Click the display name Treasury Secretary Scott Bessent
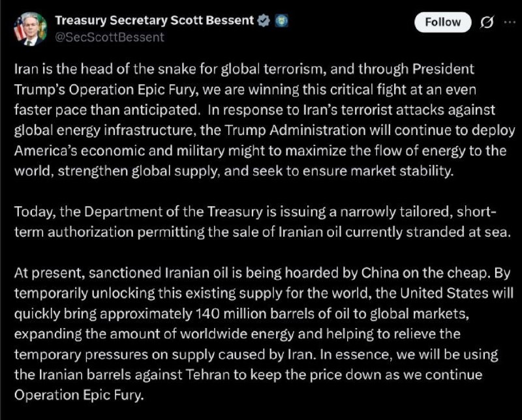Viewport: 522px width, 420px height. (154, 21)
